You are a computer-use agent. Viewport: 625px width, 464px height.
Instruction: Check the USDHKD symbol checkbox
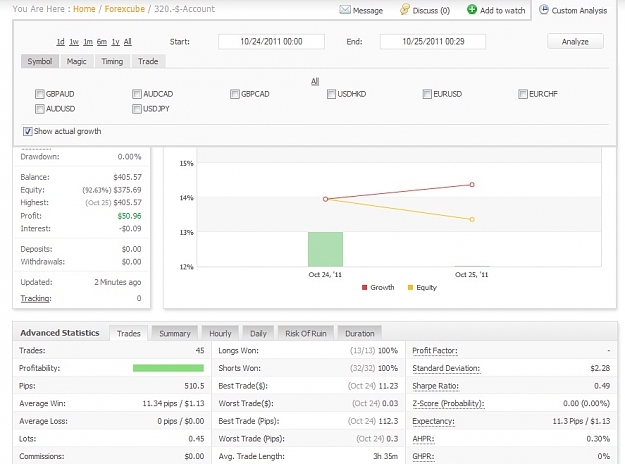[331, 94]
